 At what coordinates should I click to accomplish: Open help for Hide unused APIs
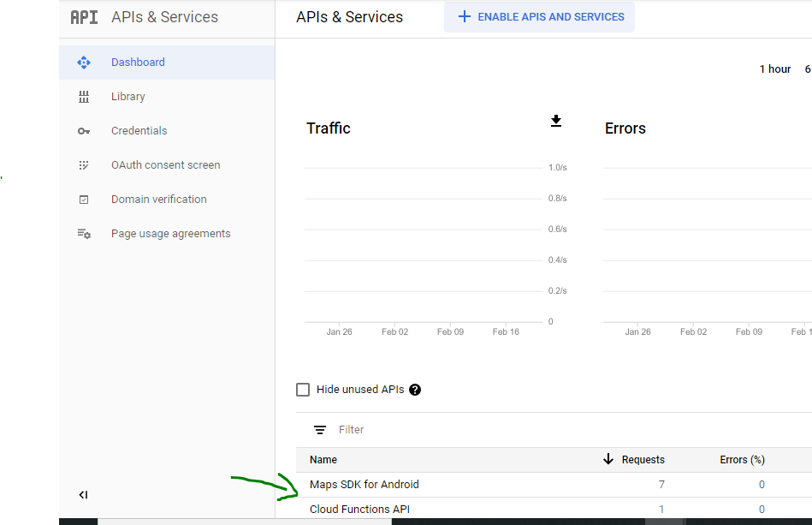tap(415, 390)
